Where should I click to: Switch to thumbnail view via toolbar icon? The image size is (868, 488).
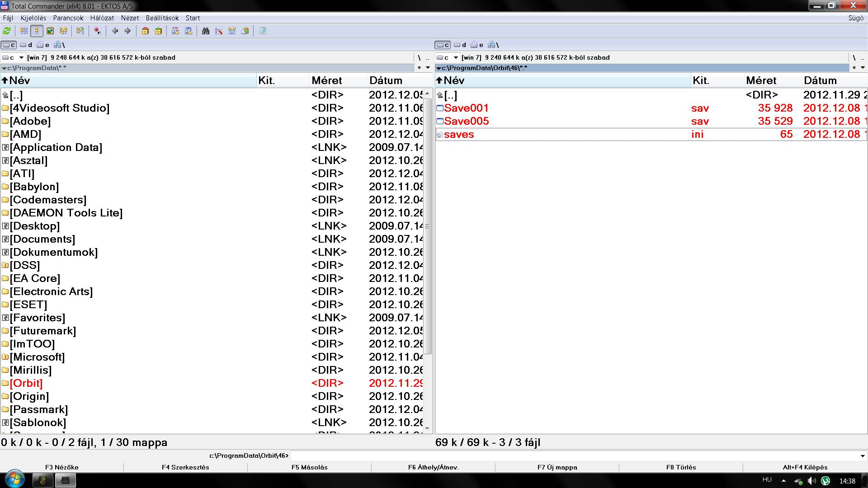coord(50,31)
